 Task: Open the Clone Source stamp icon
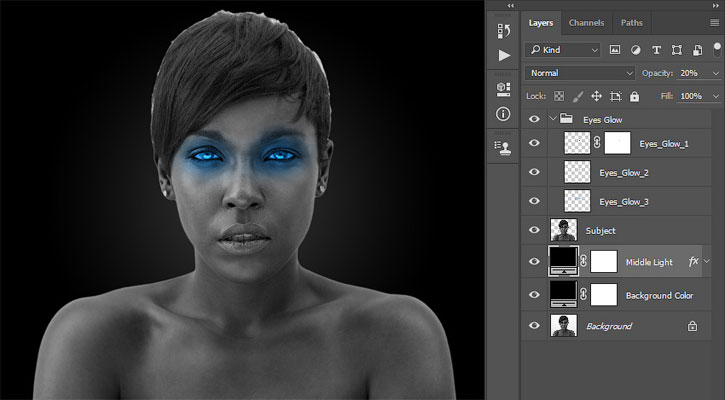click(x=503, y=148)
